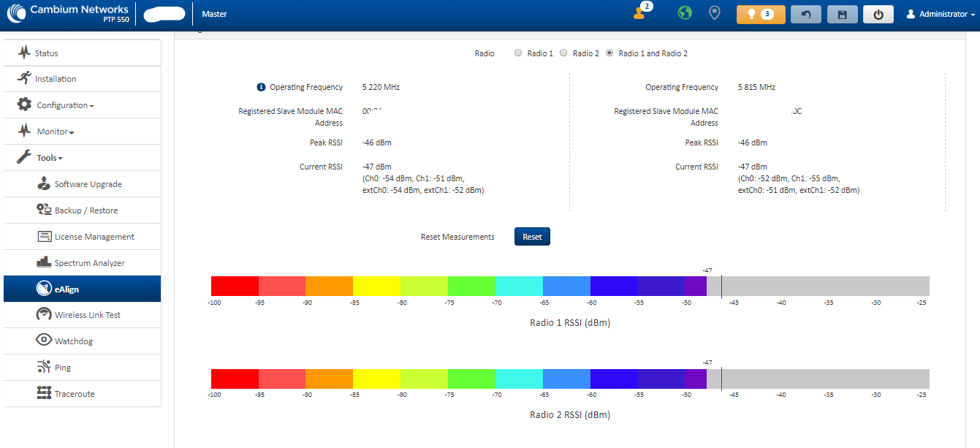Screen dimensions: 980x448
Task: Click the save floppy disk icon
Action: [x=842, y=15]
